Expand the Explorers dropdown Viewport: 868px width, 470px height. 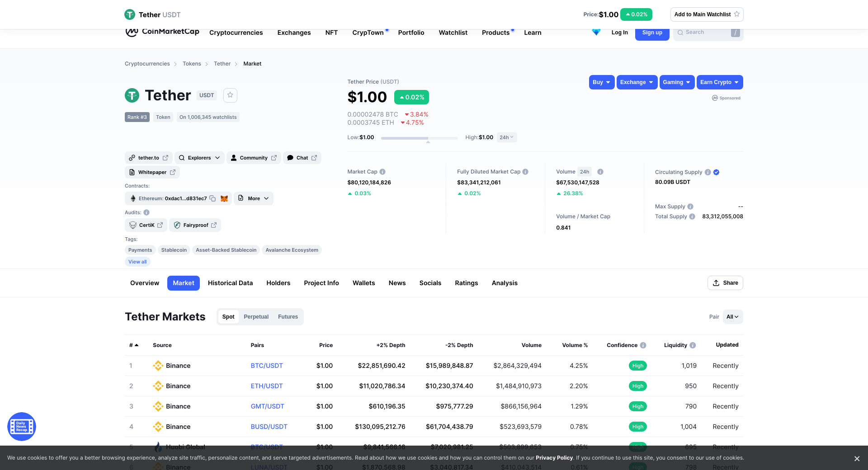[199, 158]
